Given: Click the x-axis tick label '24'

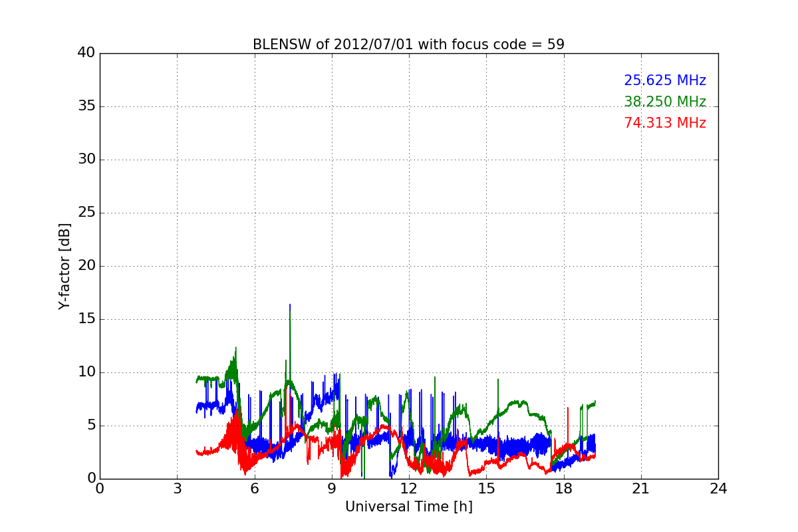Looking at the screenshot, I should click(x=718, y=489).
